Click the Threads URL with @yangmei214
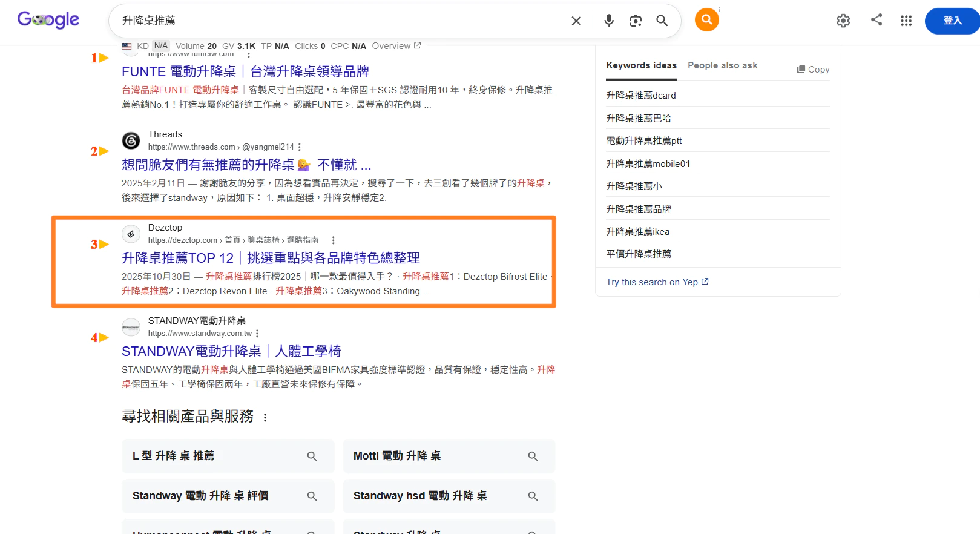Viewport: 980px width, 534px height. 221,147
